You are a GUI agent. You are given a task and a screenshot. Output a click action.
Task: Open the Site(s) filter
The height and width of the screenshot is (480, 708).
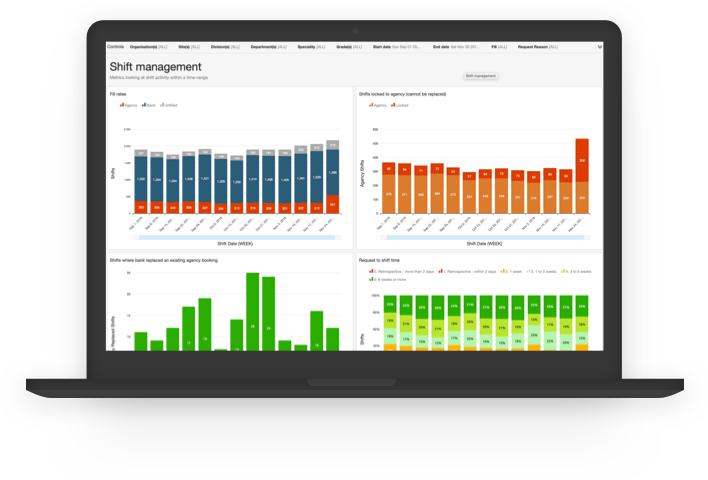pyautogui.click(x=189, y=47)
